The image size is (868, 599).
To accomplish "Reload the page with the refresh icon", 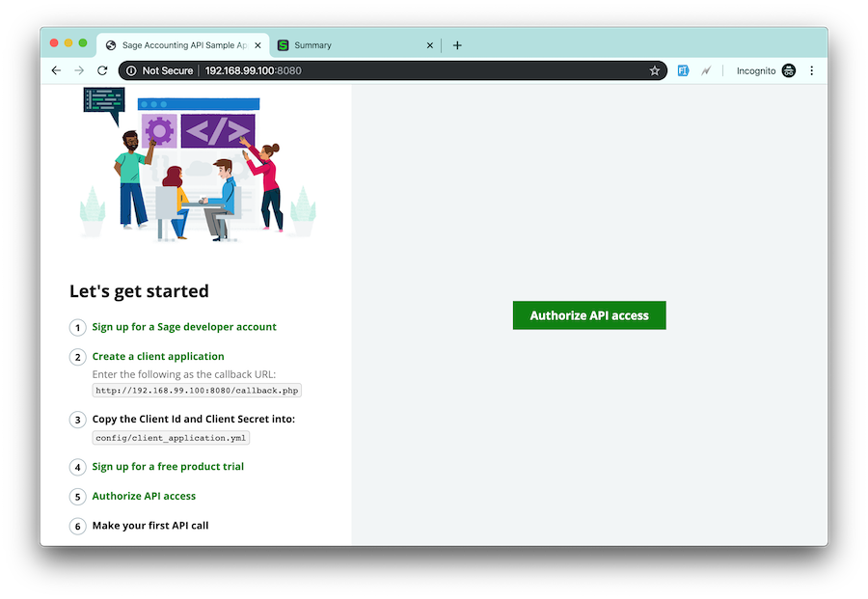I will click(x=102, y=70).
